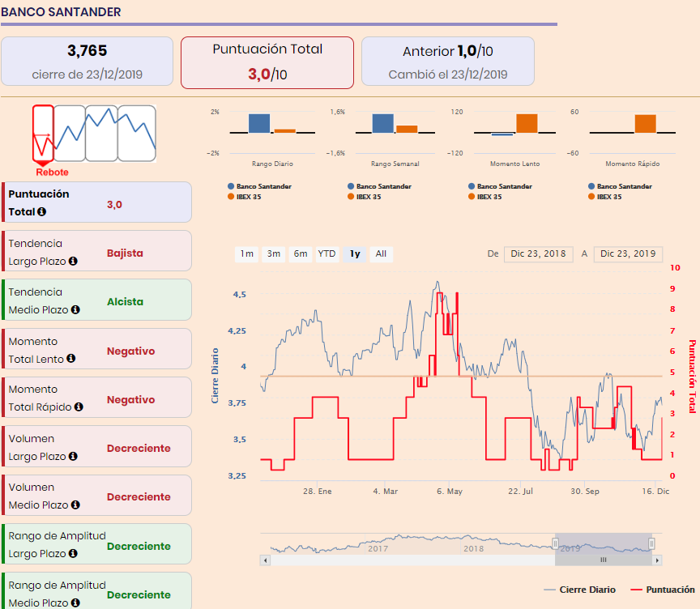Select the 3m time range

(273, 253)
